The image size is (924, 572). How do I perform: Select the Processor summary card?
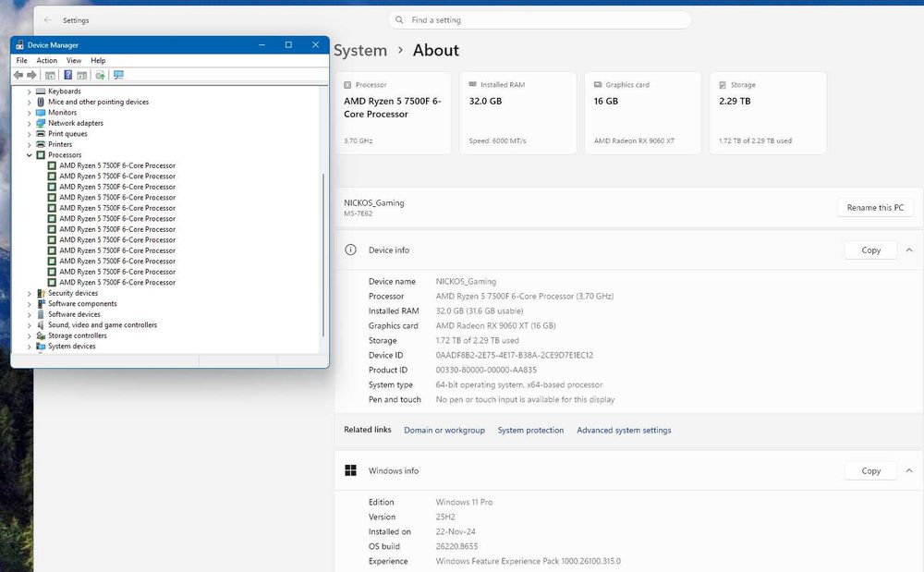[393, 113]
